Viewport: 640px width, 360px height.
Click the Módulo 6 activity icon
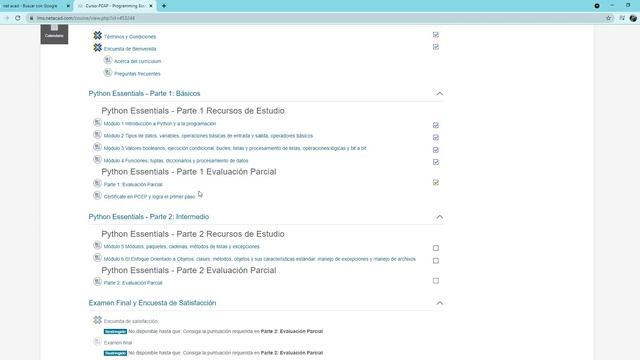pyautogui.click(x=97, y=258)
